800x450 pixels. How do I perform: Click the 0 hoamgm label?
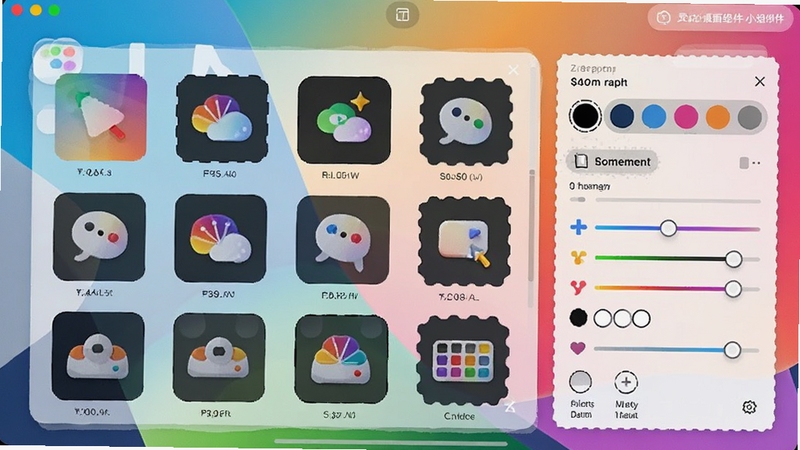click(590, 186)
